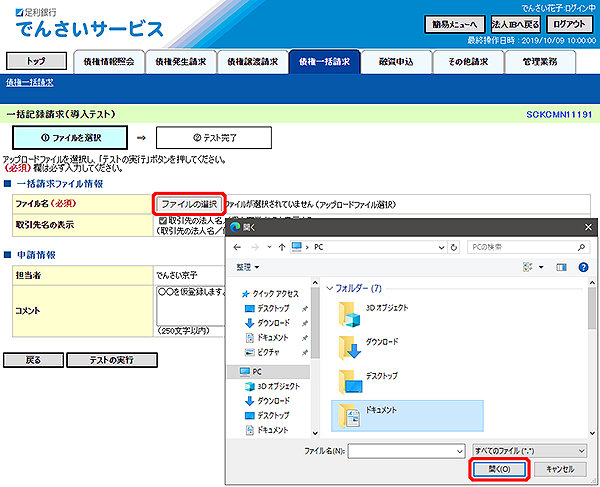Click the 開く(O) button
Viewport: 600px width, 487px height.
(498, 469)
